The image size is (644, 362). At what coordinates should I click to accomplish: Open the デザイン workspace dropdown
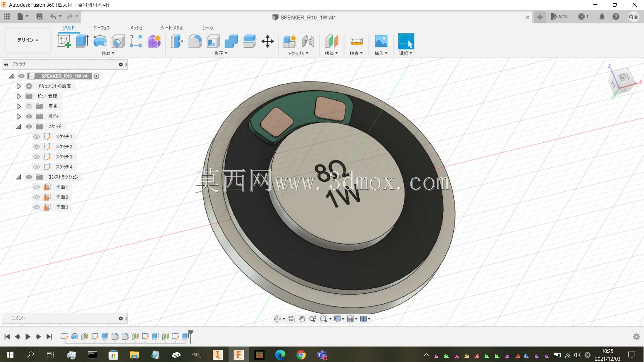click(x=28, y=40)
